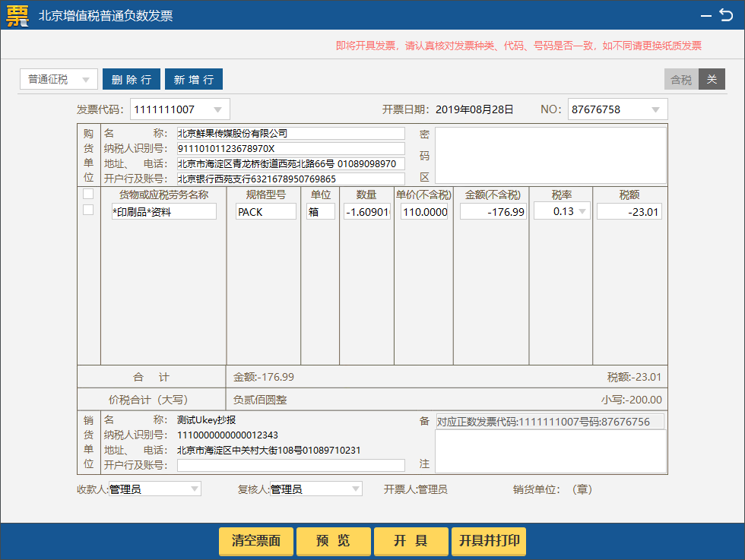Viewport: 745px width, 560px height.
Task: Click the 单位 field 箱
Action: tap(321, 212)
